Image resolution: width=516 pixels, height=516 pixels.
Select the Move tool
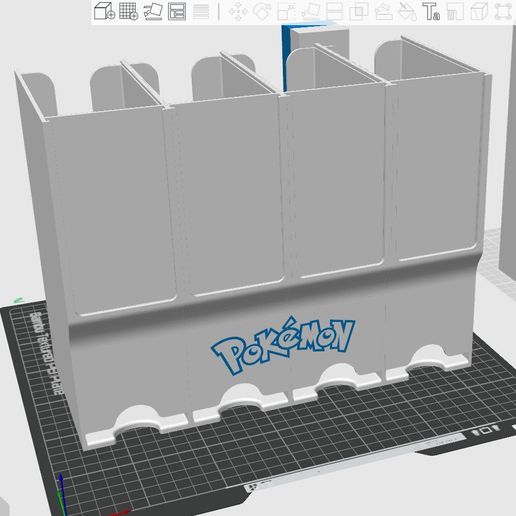pos(238,12)
